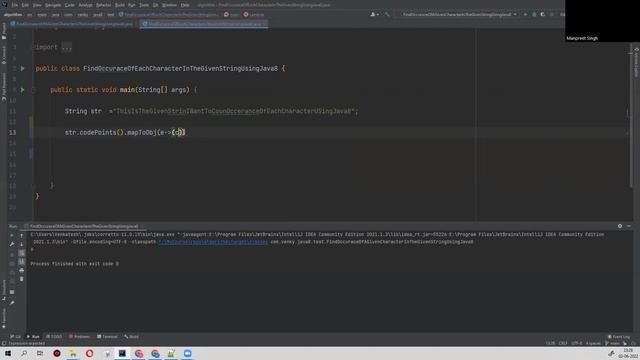The width and height of the screenshot is (640, 360).
Task: Click the down arrow in Run console toolbar
Action: tap(22, 244)
